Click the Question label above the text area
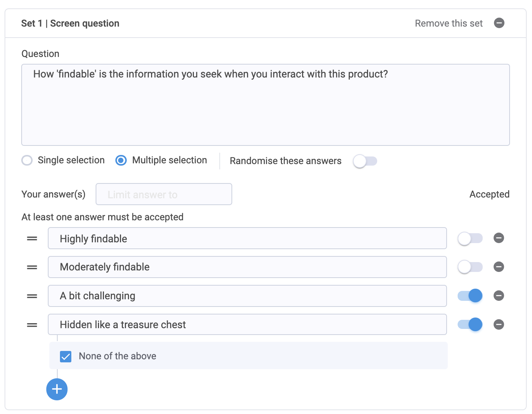Screen dimensions: 532x414 [40, 54]
